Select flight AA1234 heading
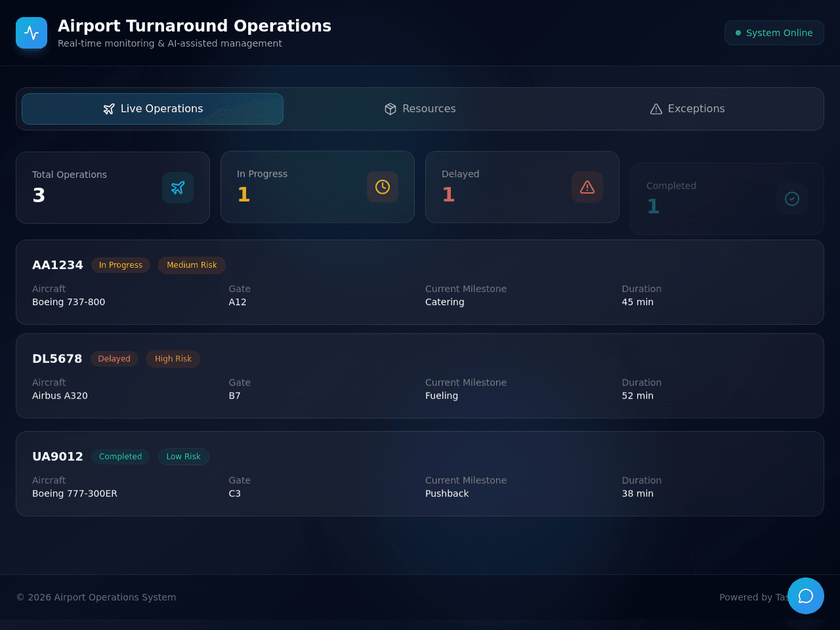840x630 pixels. coord(58,265)
